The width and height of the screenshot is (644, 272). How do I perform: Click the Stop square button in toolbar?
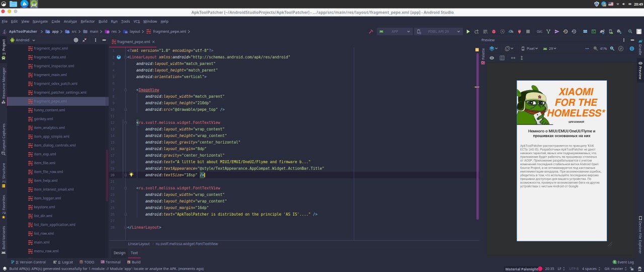[x=528, y=31]
